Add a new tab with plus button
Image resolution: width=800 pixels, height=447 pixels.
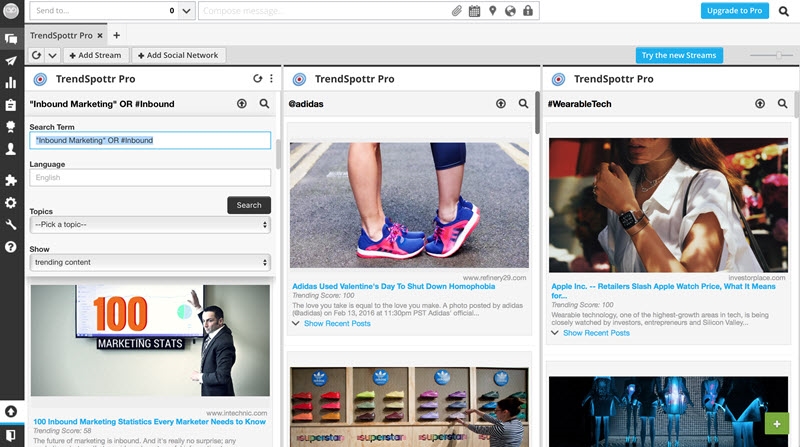(x=116, y=35)
